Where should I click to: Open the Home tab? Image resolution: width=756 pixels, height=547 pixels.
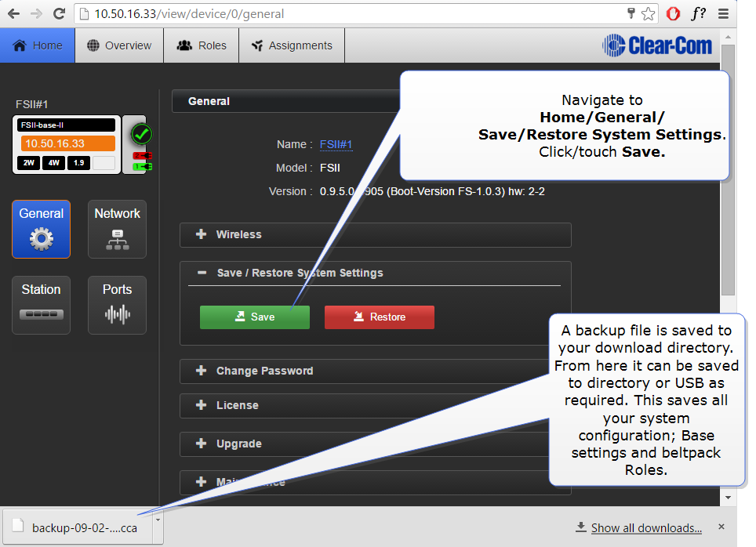click(38, 45)
